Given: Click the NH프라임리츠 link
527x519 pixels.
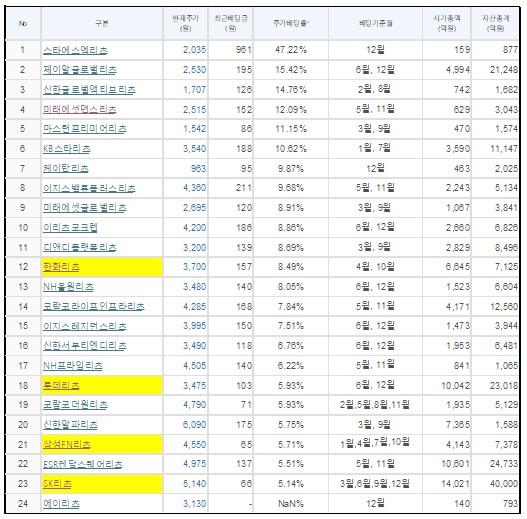Looking at the screenshot, I should 73,366.
